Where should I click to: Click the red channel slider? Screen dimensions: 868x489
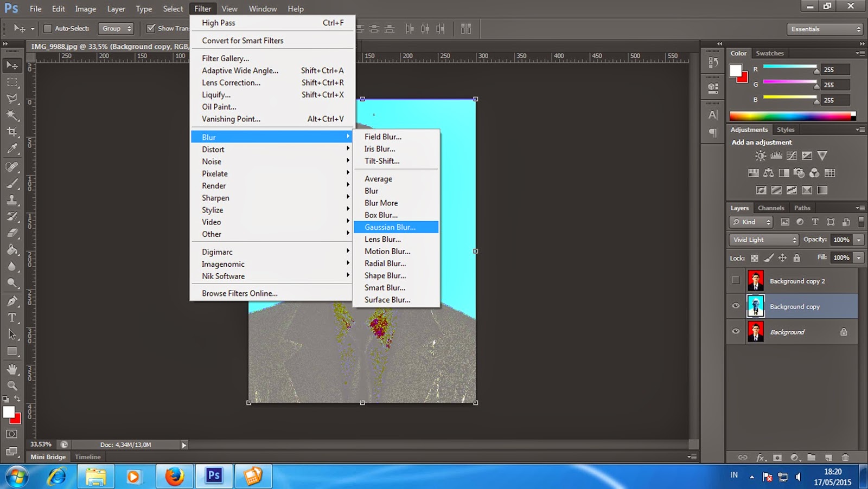coord(790,67)
